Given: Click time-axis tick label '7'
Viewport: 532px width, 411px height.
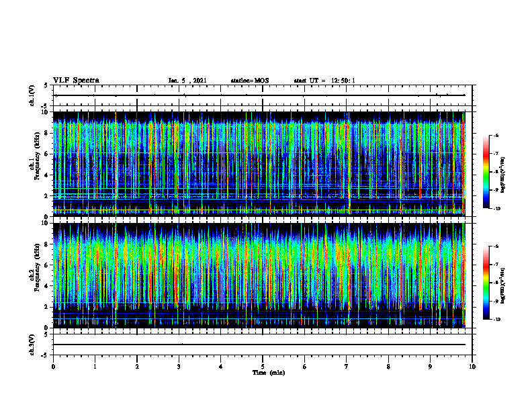Looking at the screenshot, I should (x=347, y=367).
